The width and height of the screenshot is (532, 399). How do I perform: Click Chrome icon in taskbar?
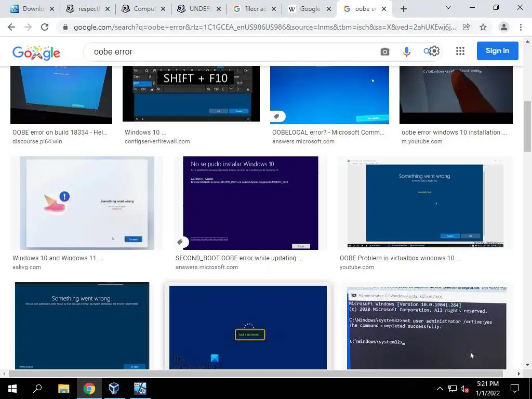[x=89, y=389]
